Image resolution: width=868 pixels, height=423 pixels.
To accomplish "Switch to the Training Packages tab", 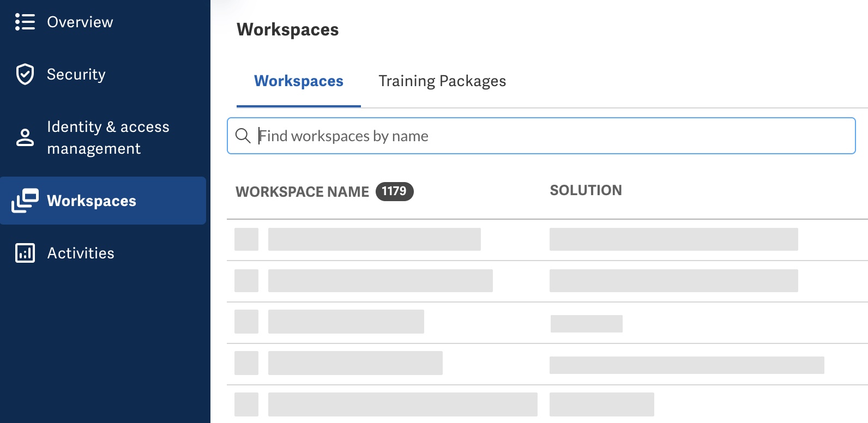I will (x=442, y=81).
